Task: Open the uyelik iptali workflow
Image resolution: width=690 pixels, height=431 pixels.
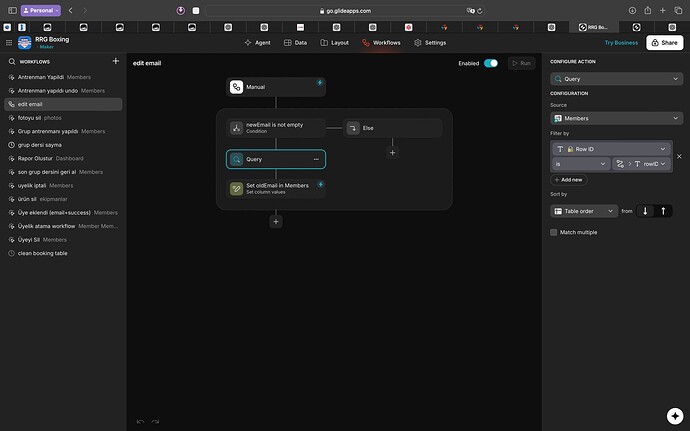Action: (63, 185)
